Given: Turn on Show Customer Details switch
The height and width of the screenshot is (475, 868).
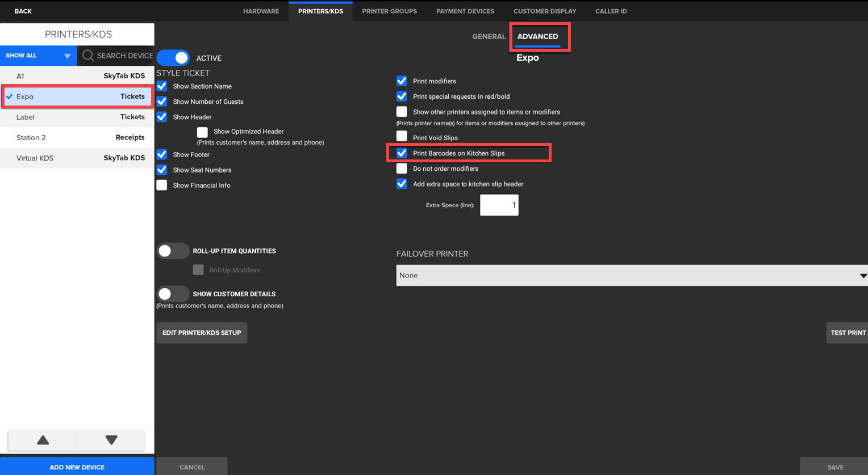Looking at the screenshot, I should pos(173,294).
